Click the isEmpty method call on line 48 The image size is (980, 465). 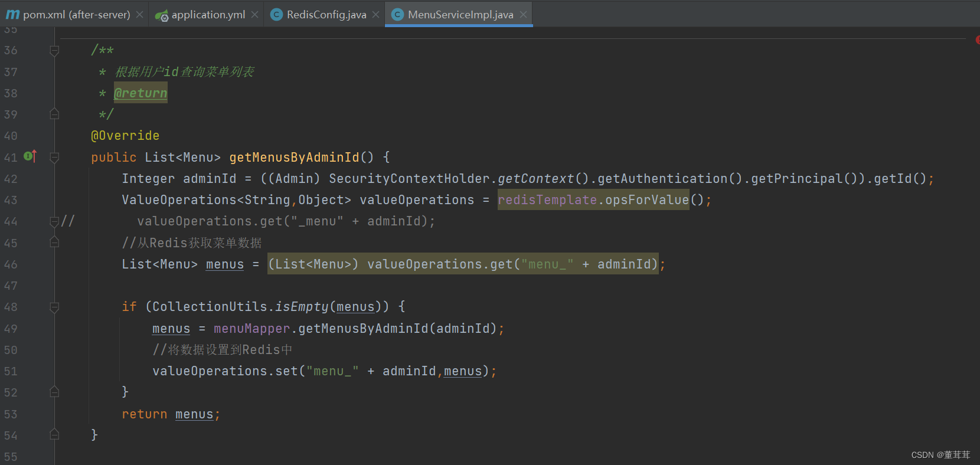(x=302, y=307)
